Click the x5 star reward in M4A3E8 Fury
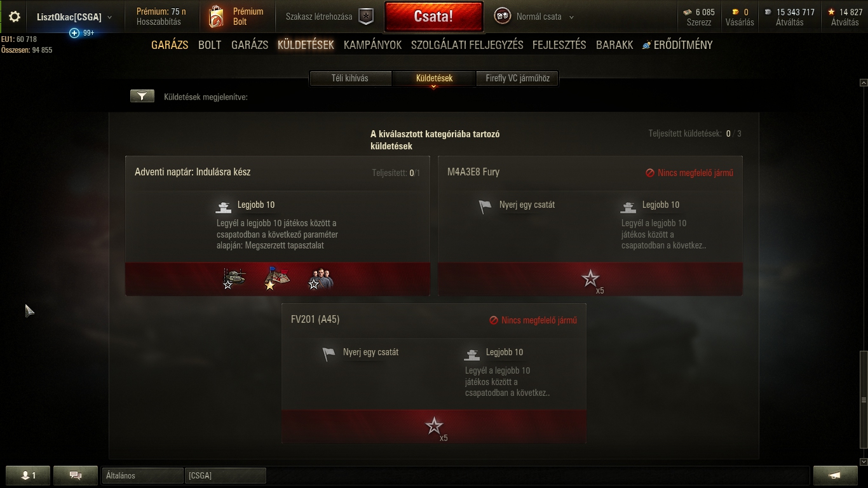This screenshot has height=488, width=868. click(x=591, y=279)
